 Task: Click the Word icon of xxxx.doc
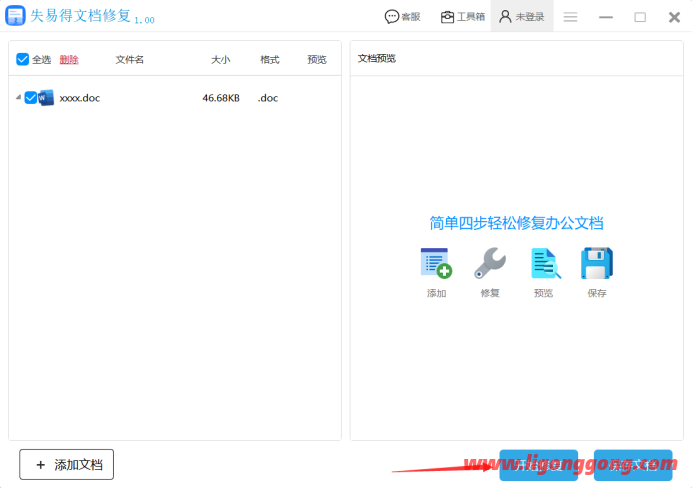tap(46, 98)
